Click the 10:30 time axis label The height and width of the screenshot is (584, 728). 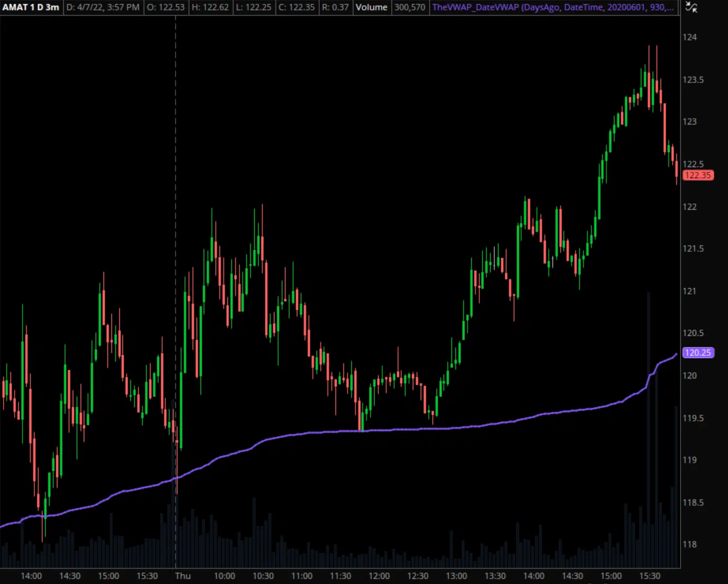point(263,576)
